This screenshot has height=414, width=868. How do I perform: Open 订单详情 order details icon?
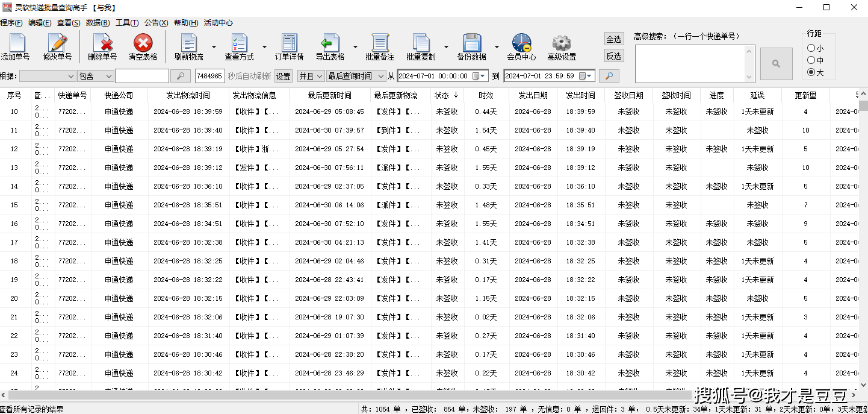289,43
